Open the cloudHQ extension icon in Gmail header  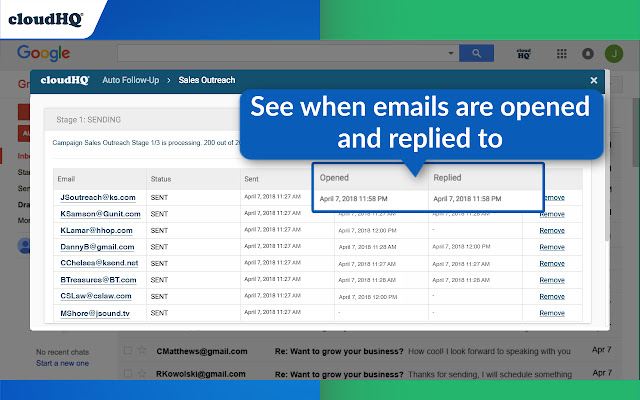click(x=524, y=53)
